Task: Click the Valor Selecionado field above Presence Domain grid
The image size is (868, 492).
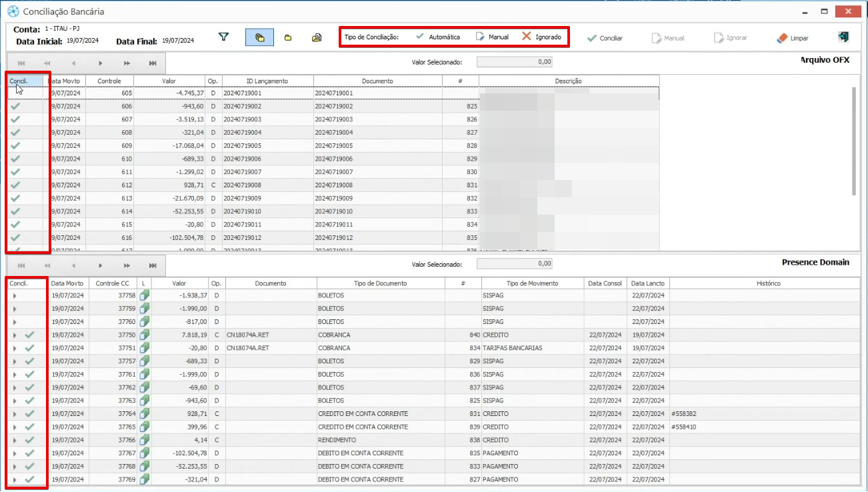Action: [x=515, y=263]
